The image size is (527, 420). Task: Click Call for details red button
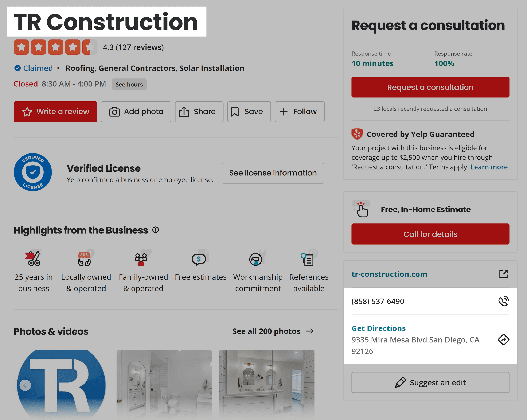pyautogui.click(x=430, y=234)
